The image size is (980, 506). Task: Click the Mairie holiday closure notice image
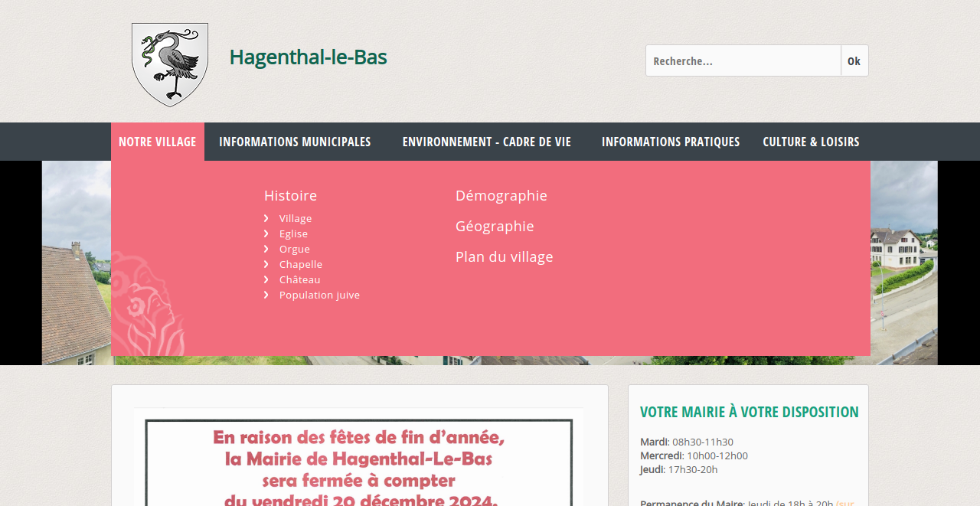(x=358, y=457)
